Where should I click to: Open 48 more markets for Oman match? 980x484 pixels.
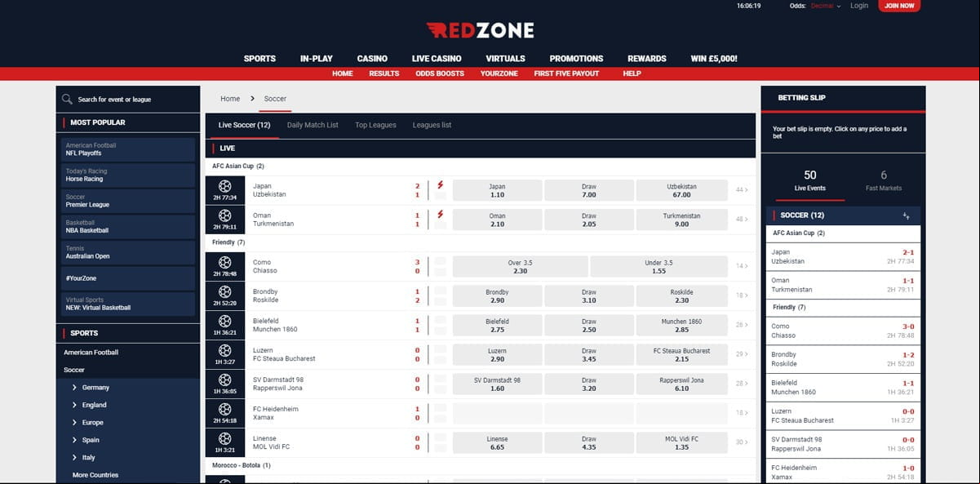pos(742,219)
